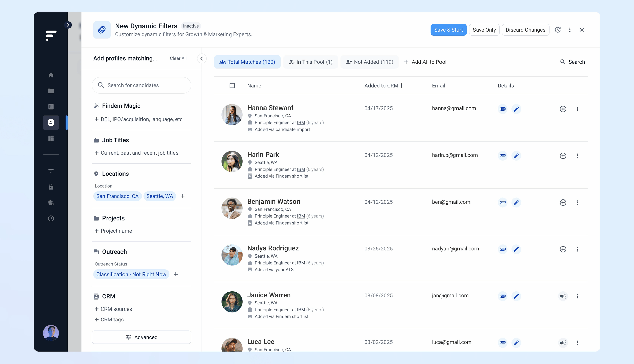The height and width of the screenshot is (364, 634).
Task: Toggle the select all checkbox in header
Action: 232,86
